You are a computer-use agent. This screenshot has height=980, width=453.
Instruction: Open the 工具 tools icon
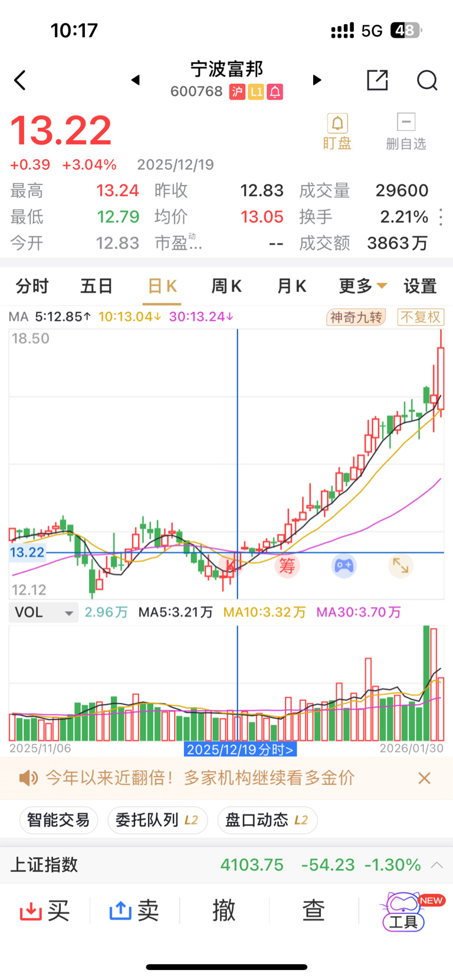tap(405, 912)
